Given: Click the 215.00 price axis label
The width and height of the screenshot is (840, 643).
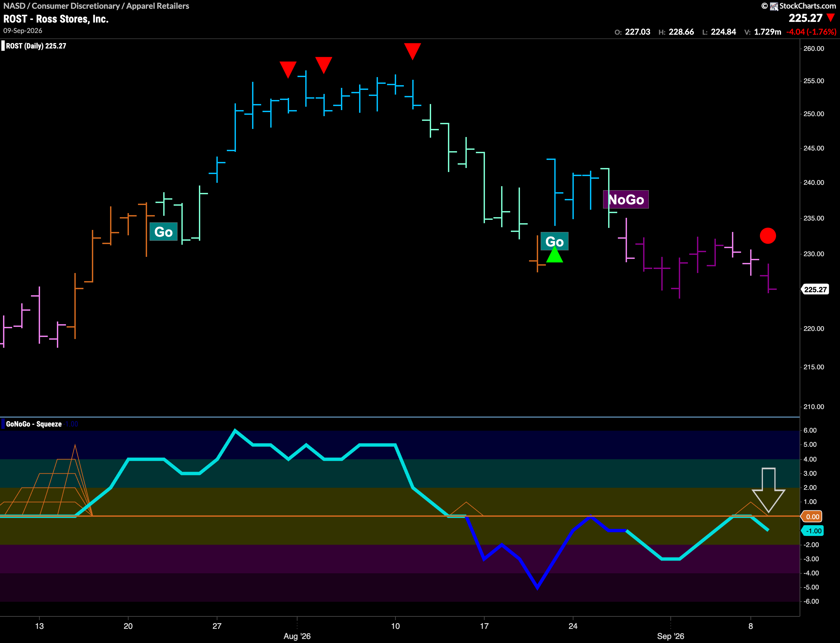Looking at the screenshot, I should point(814,367).
